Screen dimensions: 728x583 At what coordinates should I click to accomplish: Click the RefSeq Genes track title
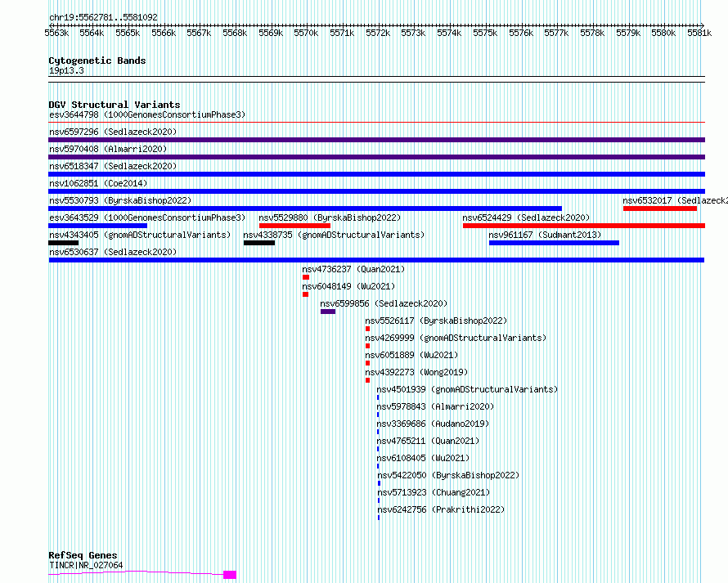[83, 555]
